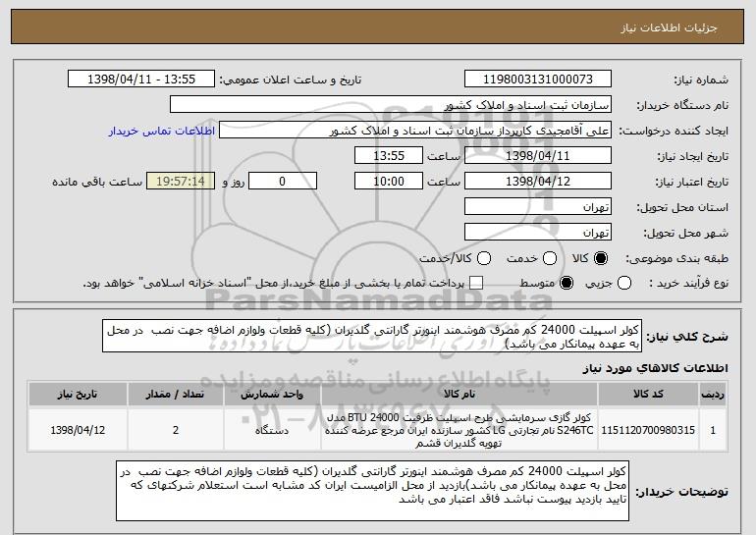Click the delivery city field تهران
The height and width of the screenshot is (535, 756).
(538, 233)
